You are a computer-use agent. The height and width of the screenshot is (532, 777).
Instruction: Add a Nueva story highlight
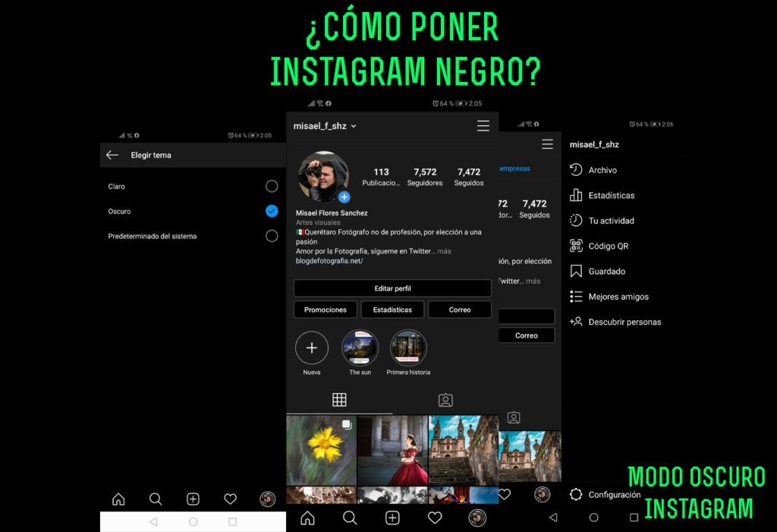click(312, 348)
